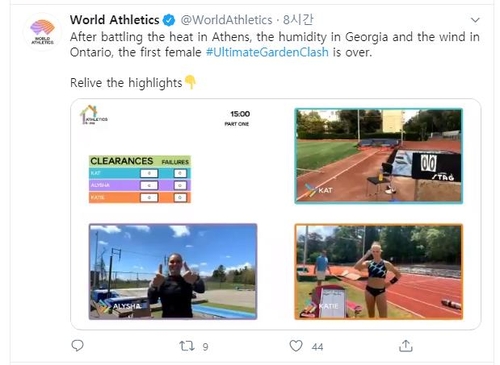Click the 15:00 Part One timer
This screenshot has width=500, height=365.
(x=239, y=118)
